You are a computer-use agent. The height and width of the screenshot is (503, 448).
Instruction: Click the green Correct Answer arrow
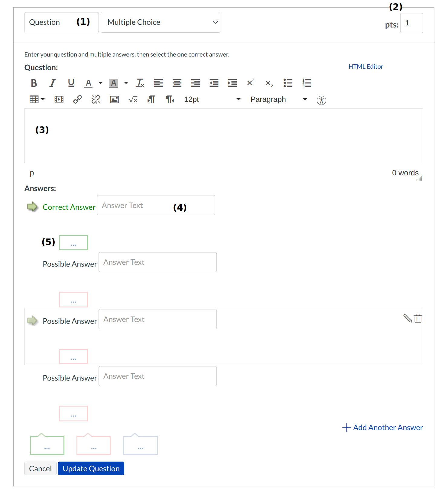pos(32,207)
